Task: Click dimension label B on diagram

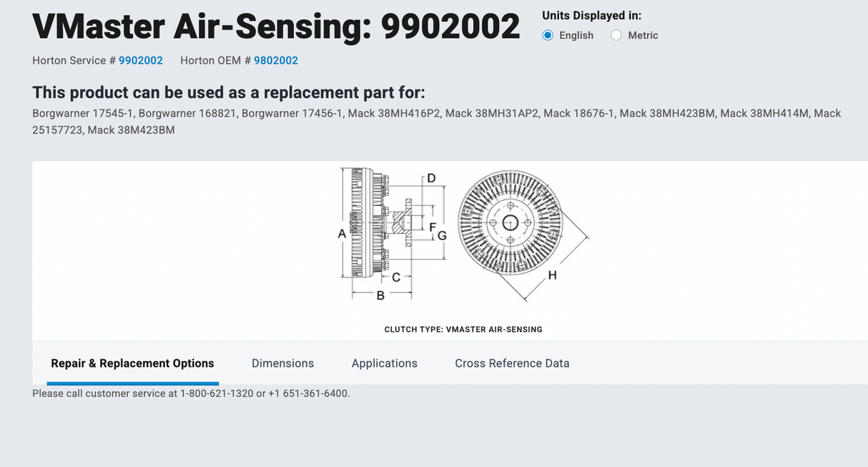Action: (380, 295)
